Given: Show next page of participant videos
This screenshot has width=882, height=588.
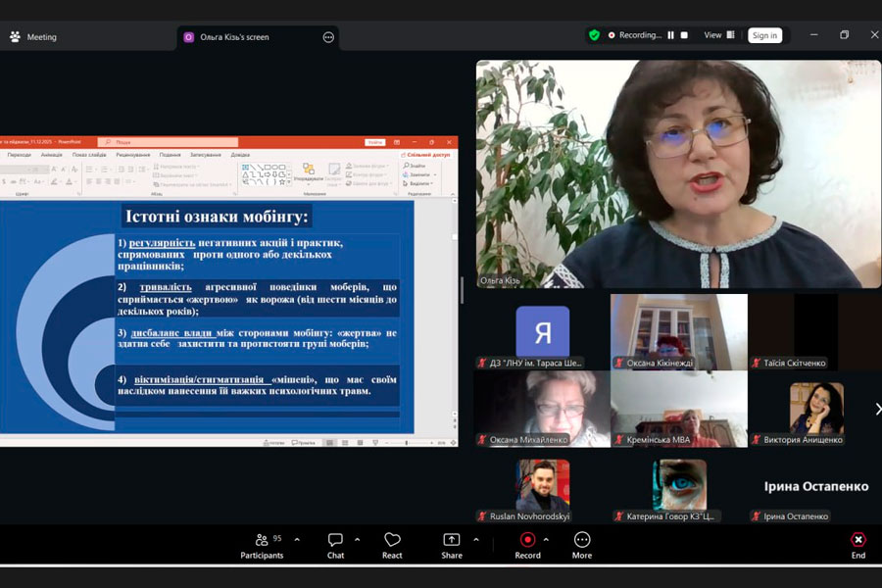Looking at the screenshot, I should 877,409.
